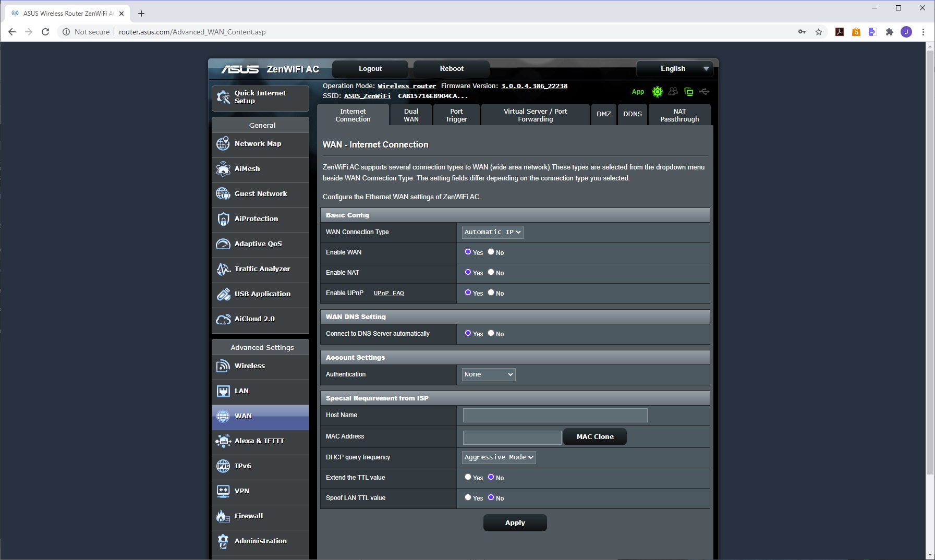The height and width of the screenshot is (560, 935).
Task: Disable UPnP by selecting No
Action: 491,293
